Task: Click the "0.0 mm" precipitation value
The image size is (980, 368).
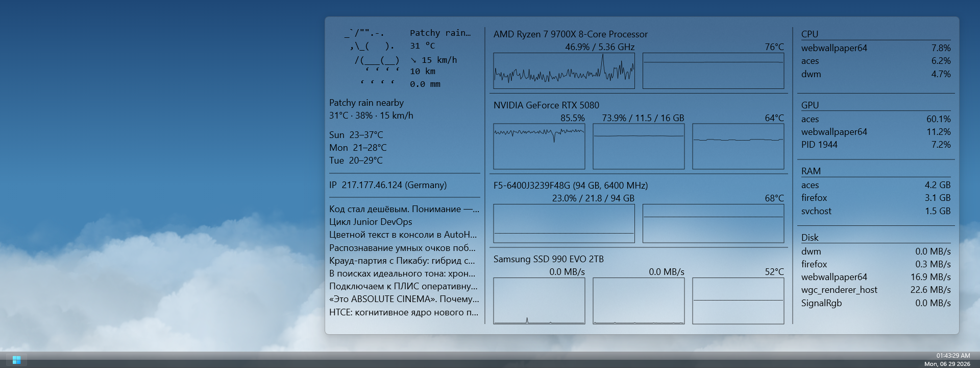Action: [x=425, y=84]
